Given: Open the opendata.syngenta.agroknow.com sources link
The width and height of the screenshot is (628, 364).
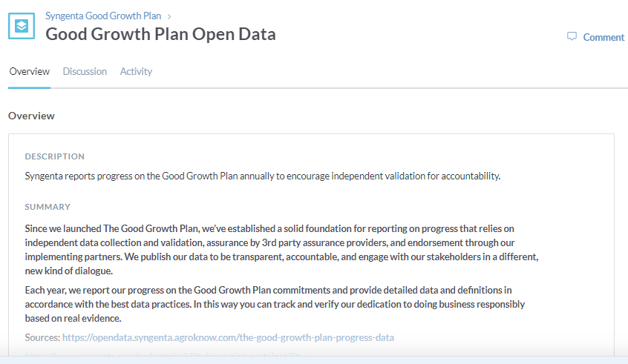Looking at the screenshot, I should click(228, 337).
